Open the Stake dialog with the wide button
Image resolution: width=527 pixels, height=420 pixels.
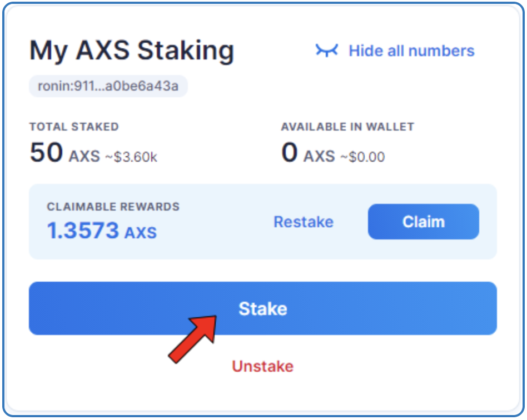[x=263, y=308]
